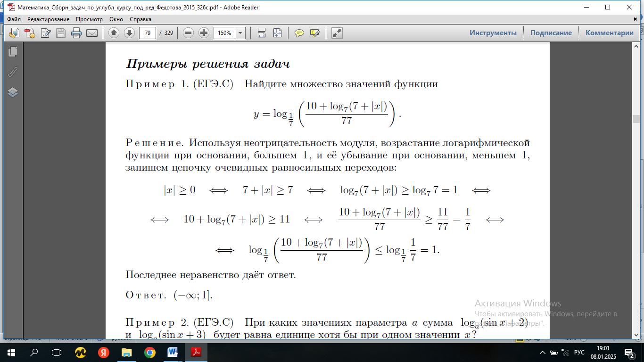The height and width of the screenshot is (362, 644).
Task: Launch Yandex Browser from the taskbar
Action: coord(104,352)
